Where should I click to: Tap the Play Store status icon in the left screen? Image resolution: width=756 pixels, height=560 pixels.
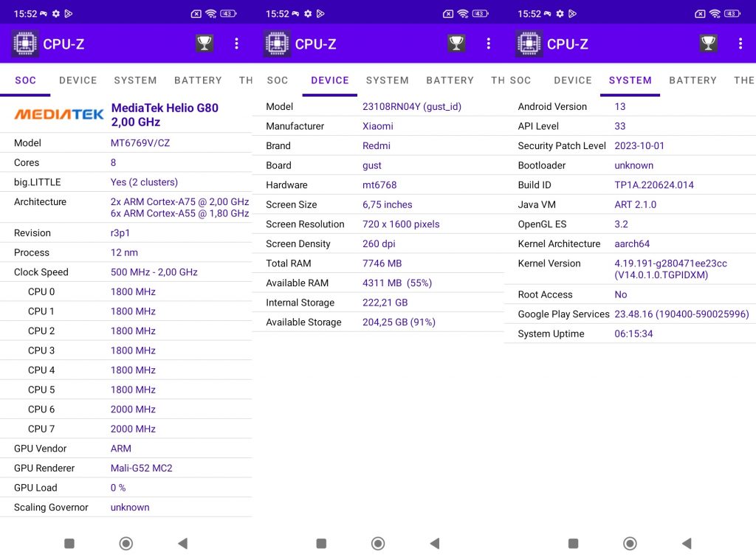click(x=69, y=13)
